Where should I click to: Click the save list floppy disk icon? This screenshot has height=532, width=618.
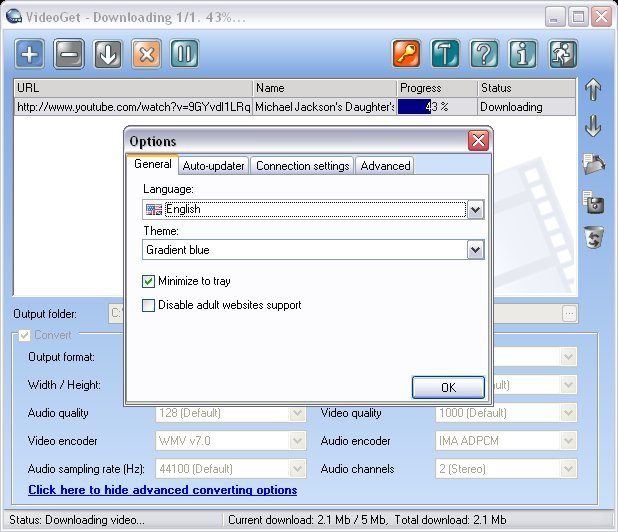(593, 202)
